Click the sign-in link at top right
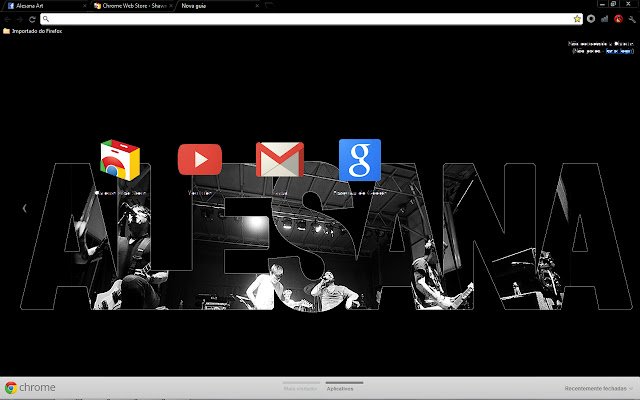640x400 pixels. click(620, 51)
